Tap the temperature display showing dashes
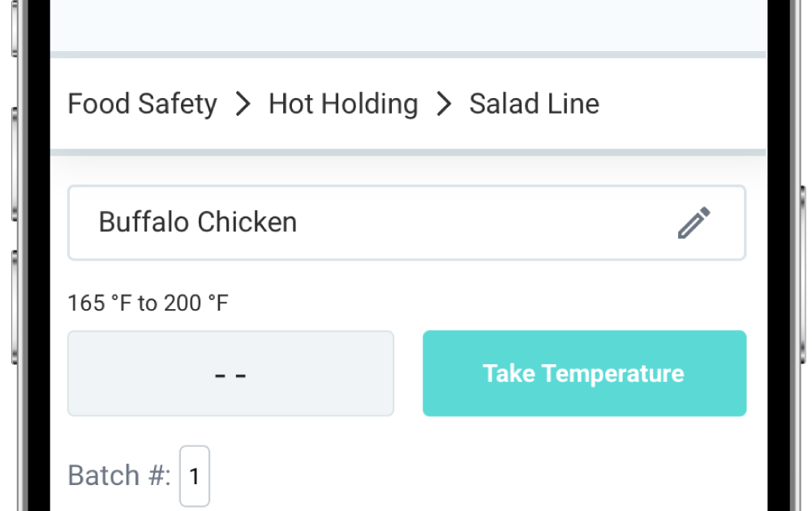Screen dimensions: 812x511 [230, 373]
